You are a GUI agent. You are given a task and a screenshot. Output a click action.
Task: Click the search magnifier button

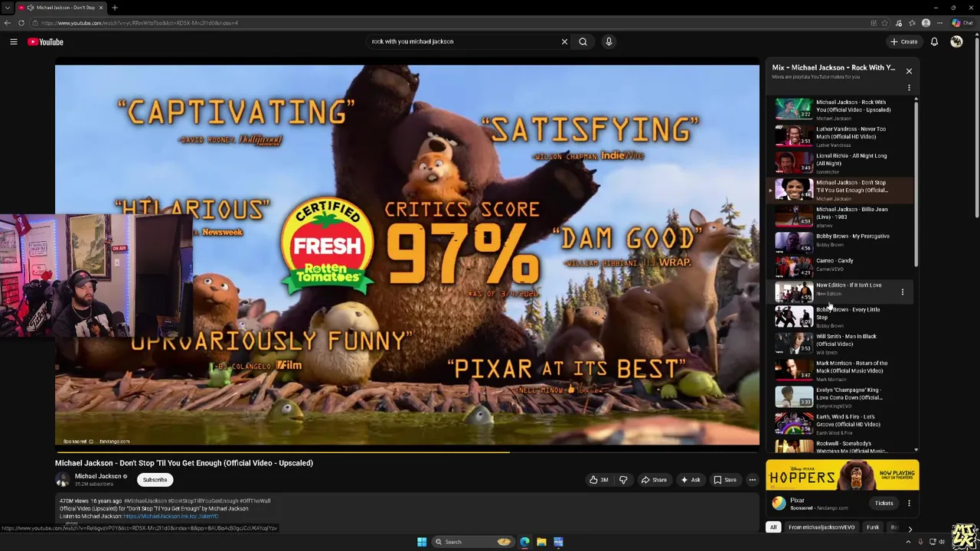pos(583,41)
